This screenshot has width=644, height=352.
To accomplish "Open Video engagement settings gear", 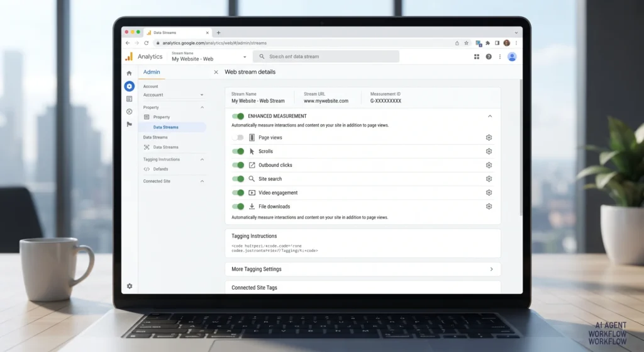I will pos(489,193).
